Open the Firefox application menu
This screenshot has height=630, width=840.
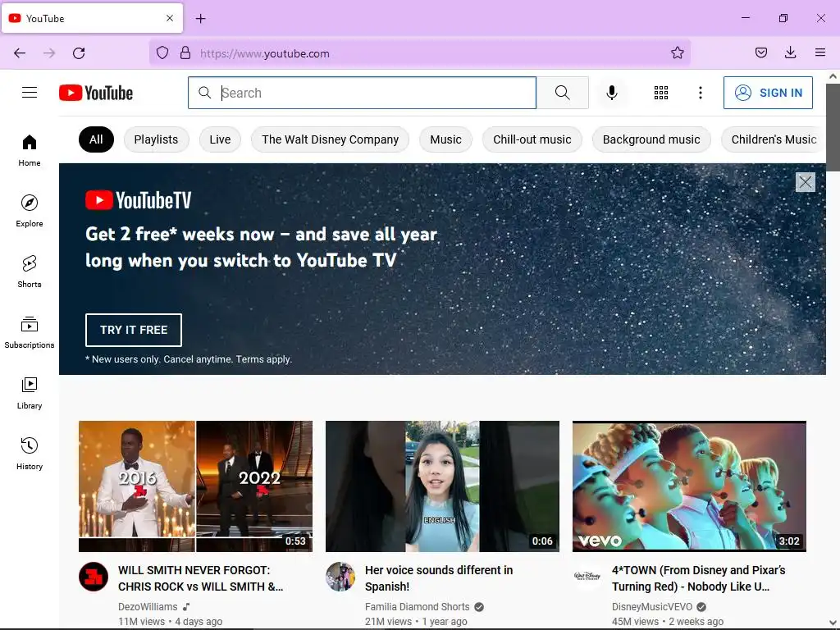820,52
